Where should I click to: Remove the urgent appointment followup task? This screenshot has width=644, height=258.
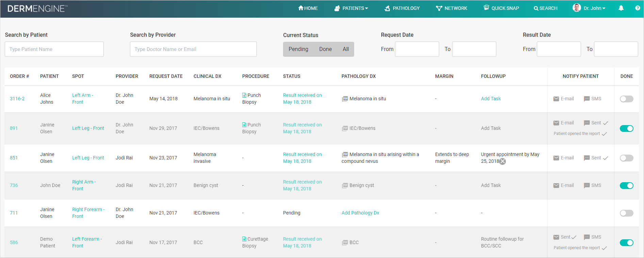click(503, 161)
